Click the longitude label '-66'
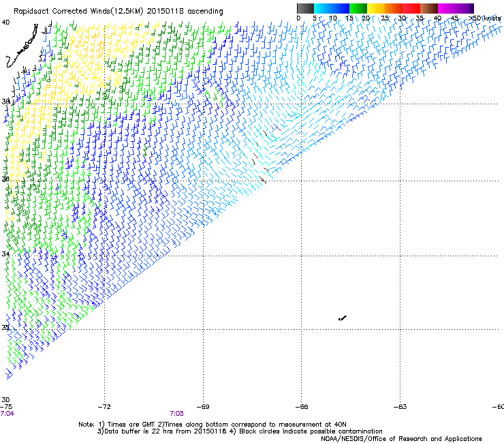504x443 pixels. 302,407
